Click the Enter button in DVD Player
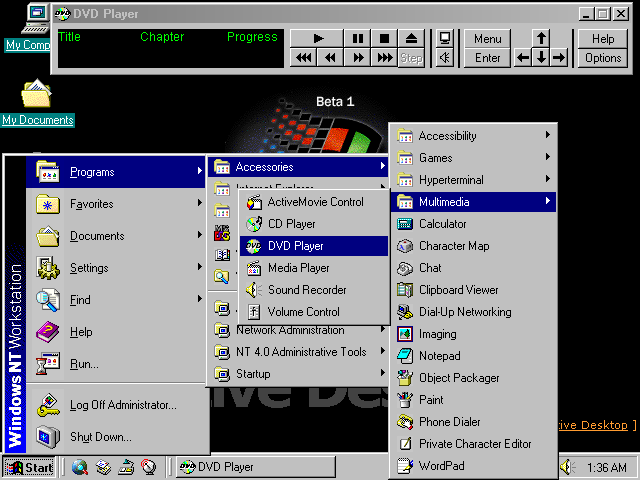This screenshot has height=480, width=640. (x=487, y=58)
